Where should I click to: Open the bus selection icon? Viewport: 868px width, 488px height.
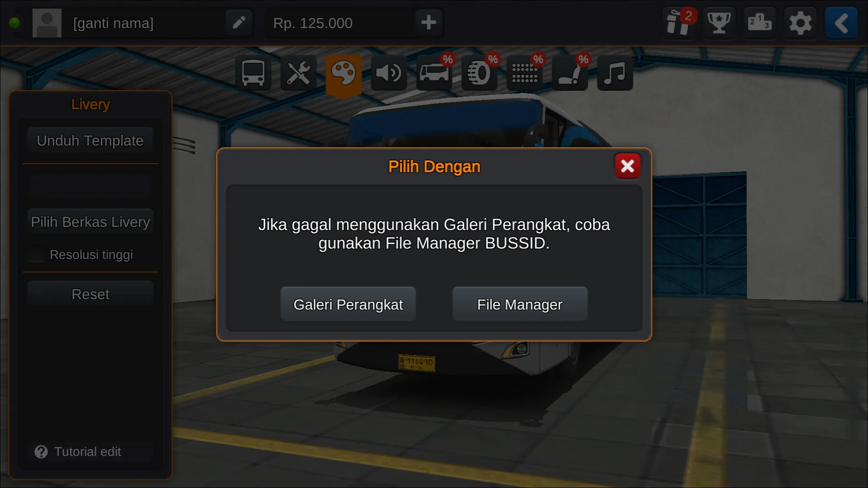click(253, 73)
